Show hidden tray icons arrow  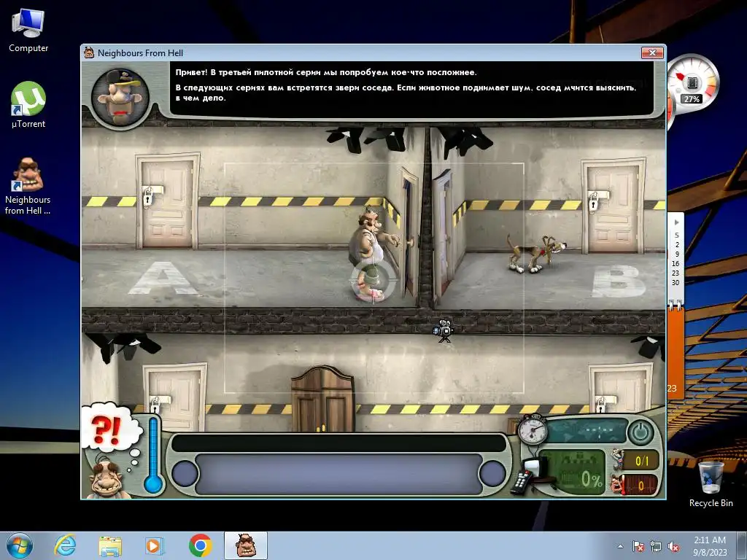click(620, 547)
